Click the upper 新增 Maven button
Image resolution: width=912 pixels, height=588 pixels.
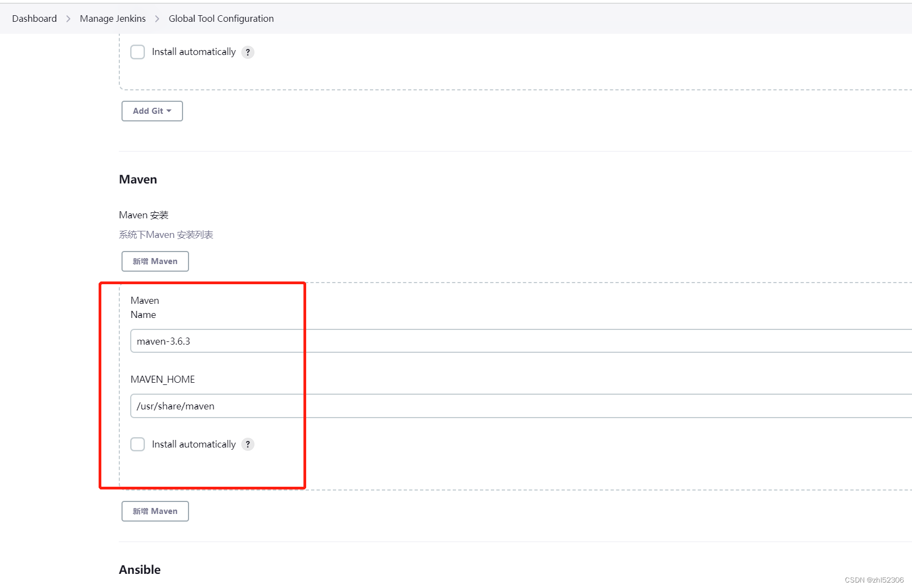[155, 261]
